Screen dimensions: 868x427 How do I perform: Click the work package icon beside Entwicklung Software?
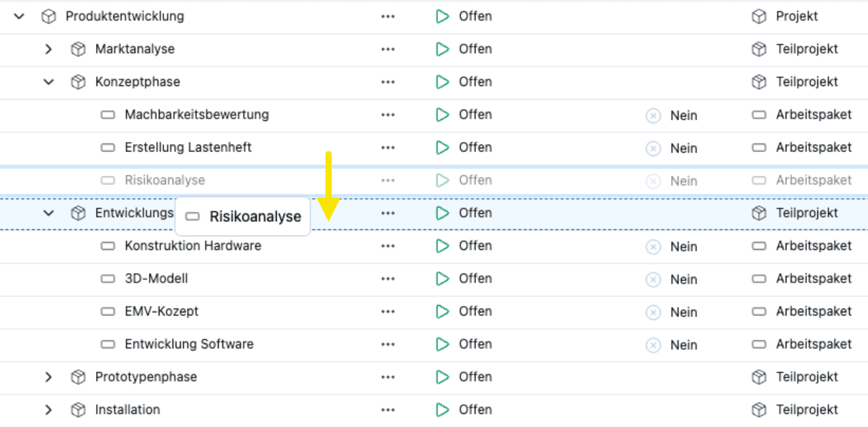(x=108, y=344)
